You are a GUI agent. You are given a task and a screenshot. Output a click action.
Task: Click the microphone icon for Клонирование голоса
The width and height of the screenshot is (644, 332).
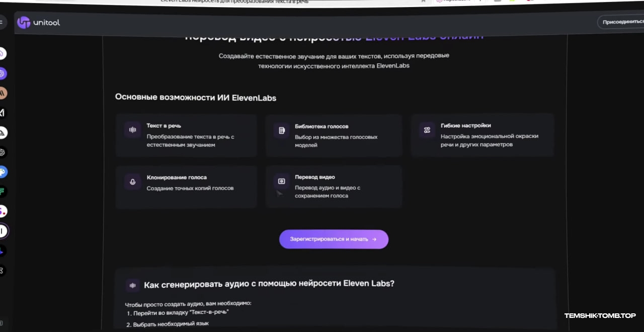point(132,182)
